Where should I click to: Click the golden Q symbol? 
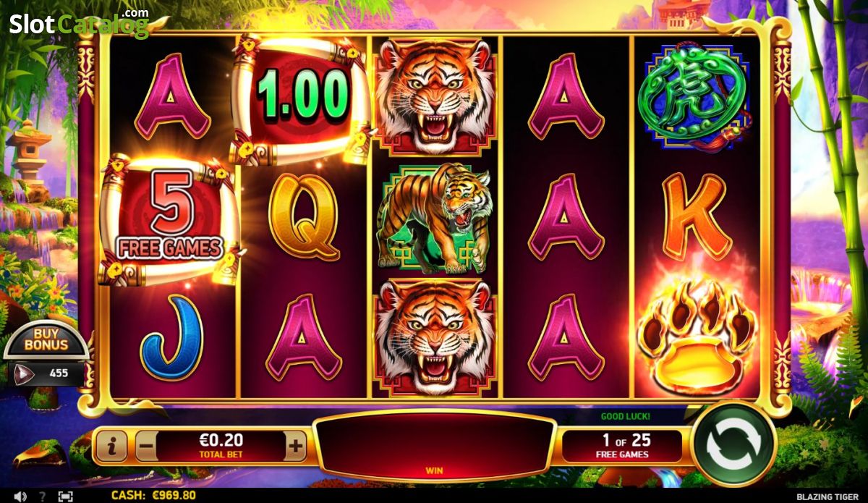[x=305, y=216]
